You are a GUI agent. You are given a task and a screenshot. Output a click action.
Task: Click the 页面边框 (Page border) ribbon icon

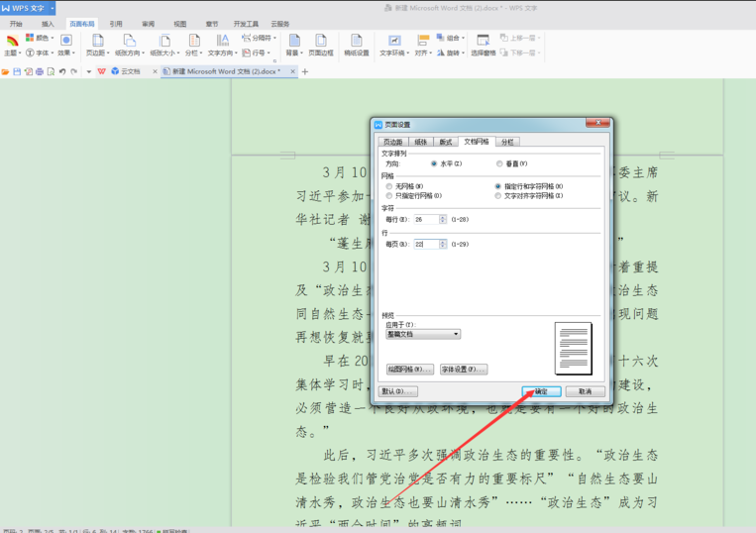click(320, 41)
